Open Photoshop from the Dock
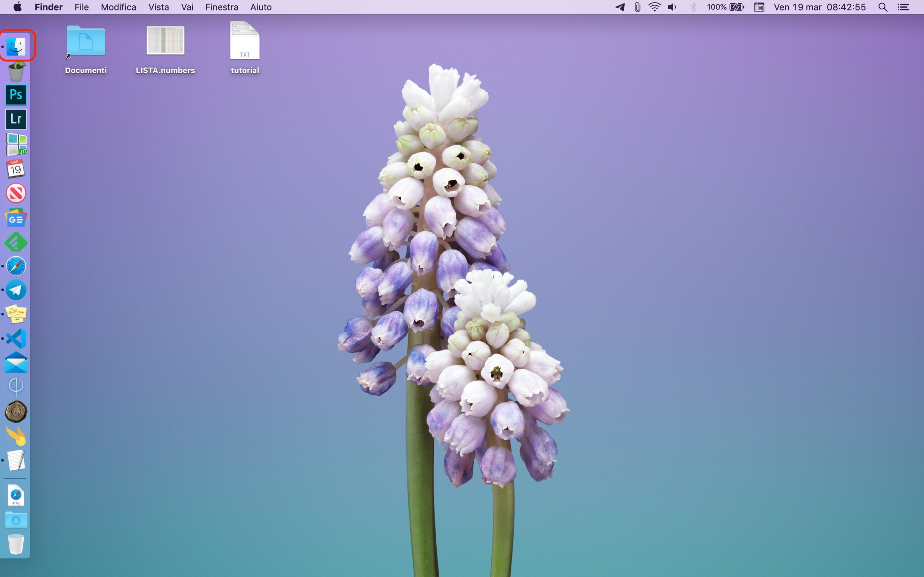This screenshot has width=924, height=577. coord(16,94)
